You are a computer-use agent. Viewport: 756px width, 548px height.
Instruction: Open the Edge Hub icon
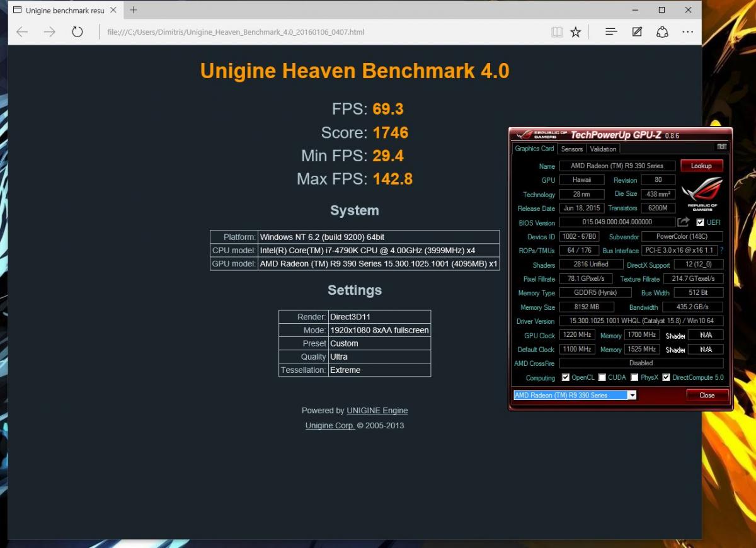610,32
